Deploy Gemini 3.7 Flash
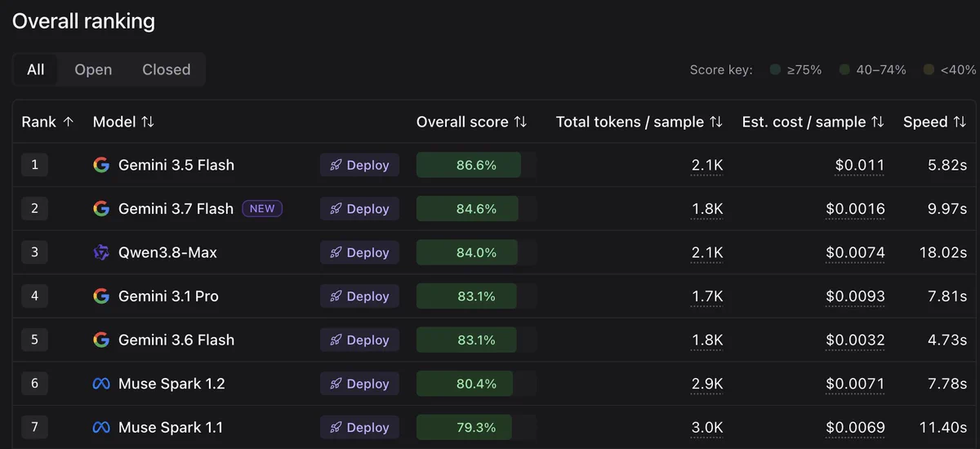This screenshot has height=449, width=980. point(359,209)
